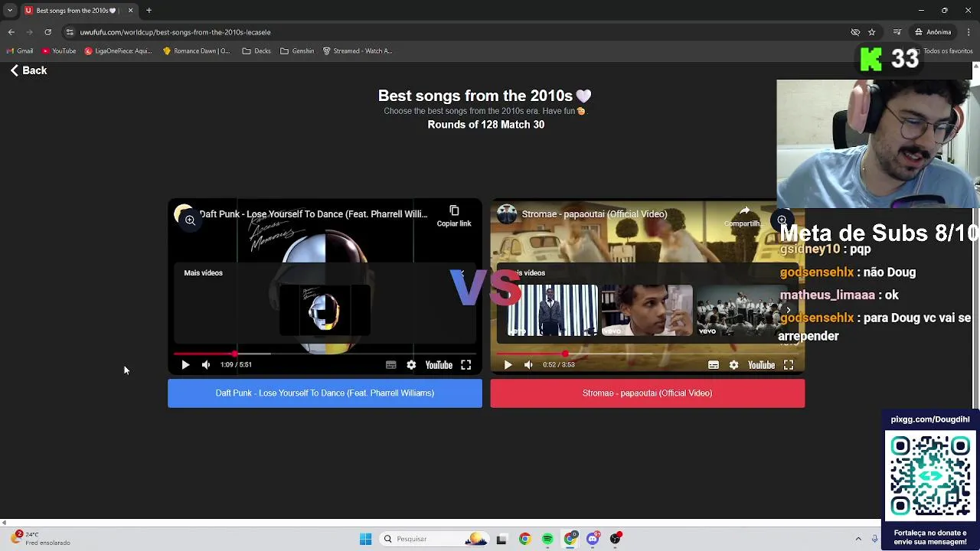Open second Stromae suggested video thumbnail
This screenshot has height=551, width=980.
pyautogui.click(x=647, y=310)
